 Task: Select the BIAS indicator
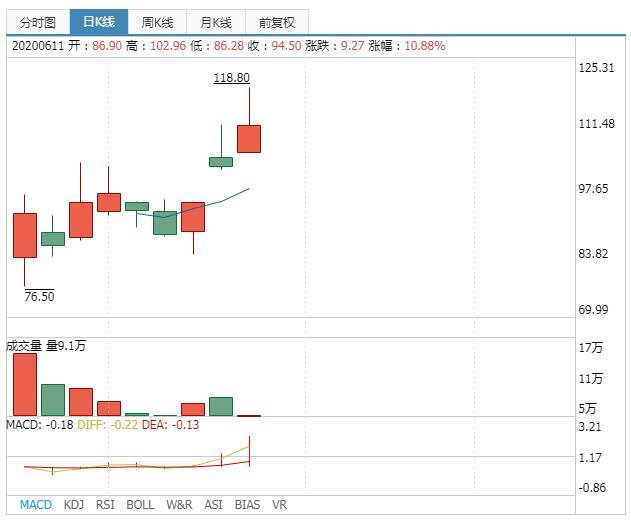[x=247, y=505]
